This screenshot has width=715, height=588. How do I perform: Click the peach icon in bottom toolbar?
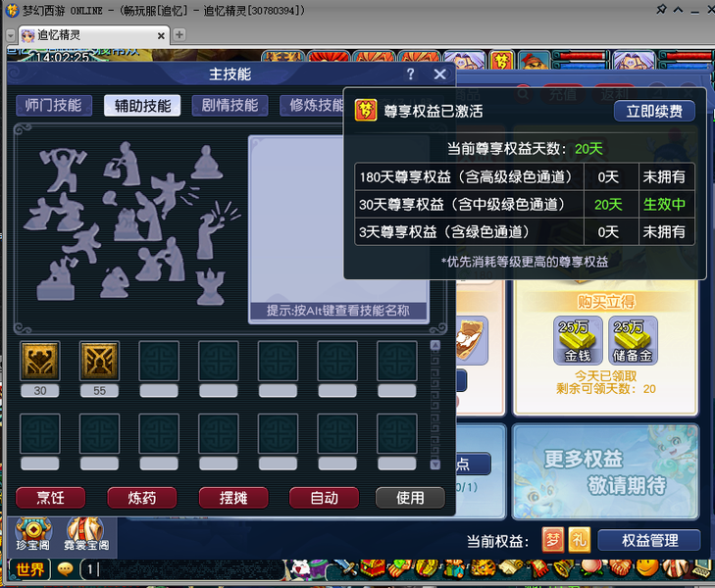click(591, 568)
